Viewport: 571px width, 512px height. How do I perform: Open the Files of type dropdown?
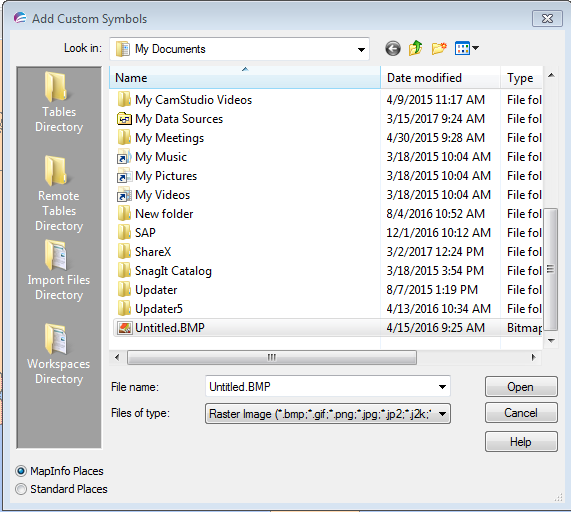point(328,413)
